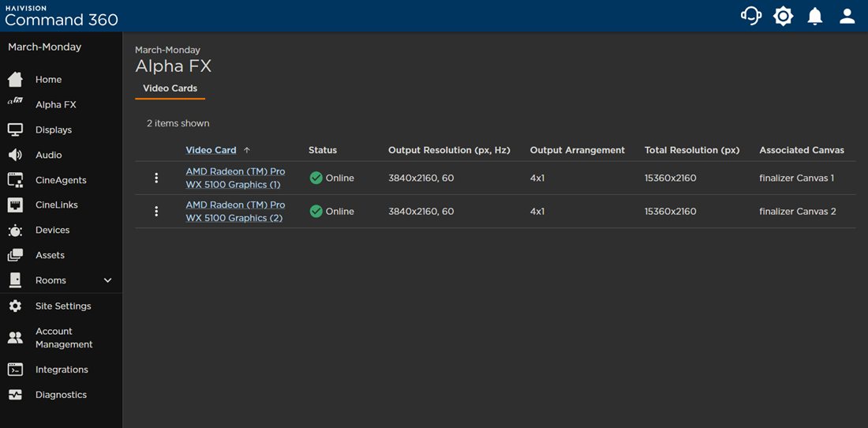Click the Audio speaker icon

coord(16,155)
